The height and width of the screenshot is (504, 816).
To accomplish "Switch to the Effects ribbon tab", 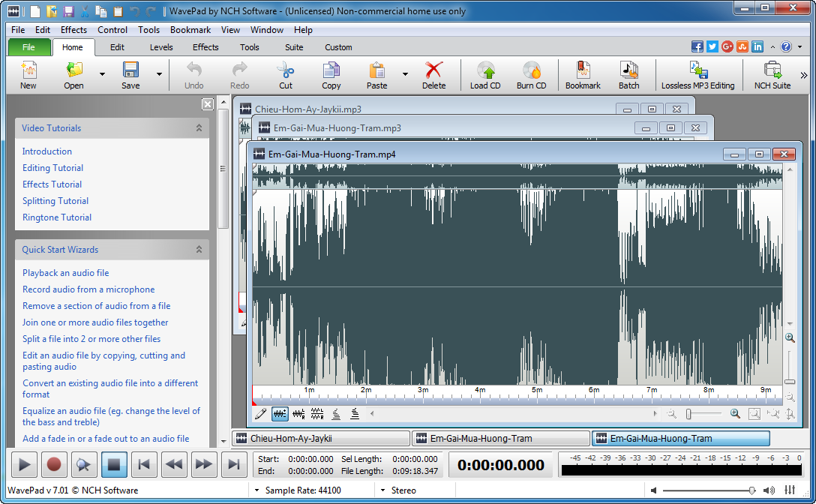I will click(x=205, y=47).
